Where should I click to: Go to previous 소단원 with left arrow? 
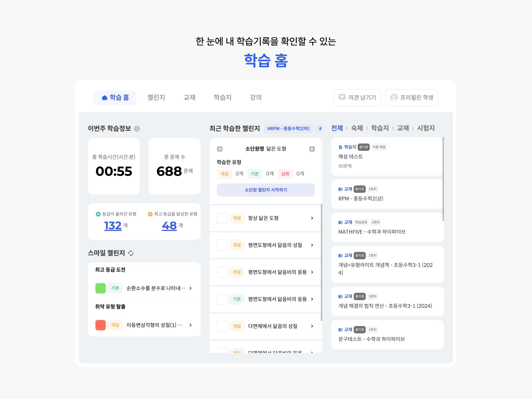click(x=220, y=149)
